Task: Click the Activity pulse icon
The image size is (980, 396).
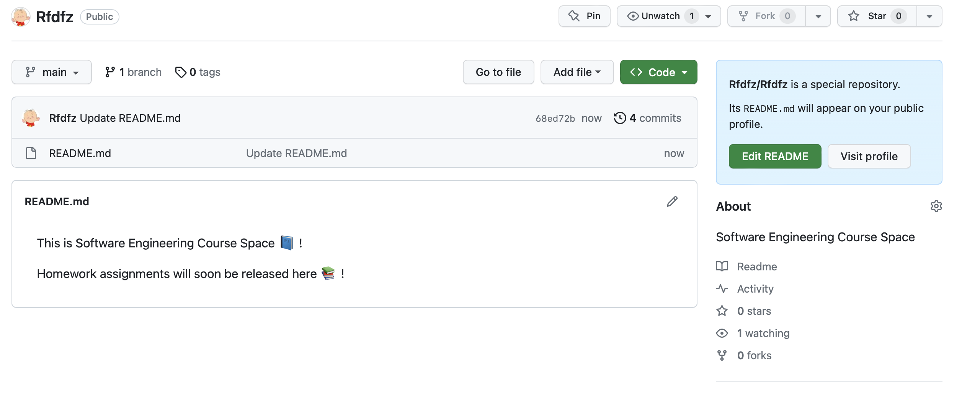Action: click(722, 289)
